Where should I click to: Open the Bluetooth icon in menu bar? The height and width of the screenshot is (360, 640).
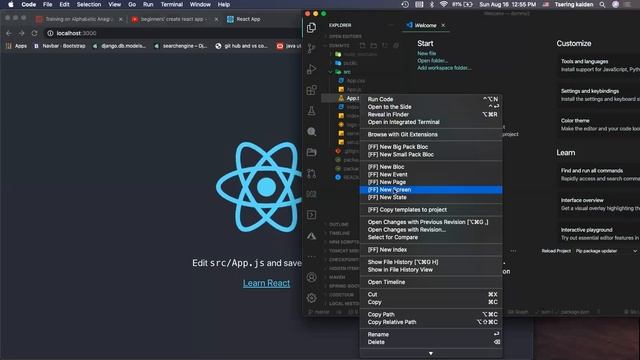point(432,4)
